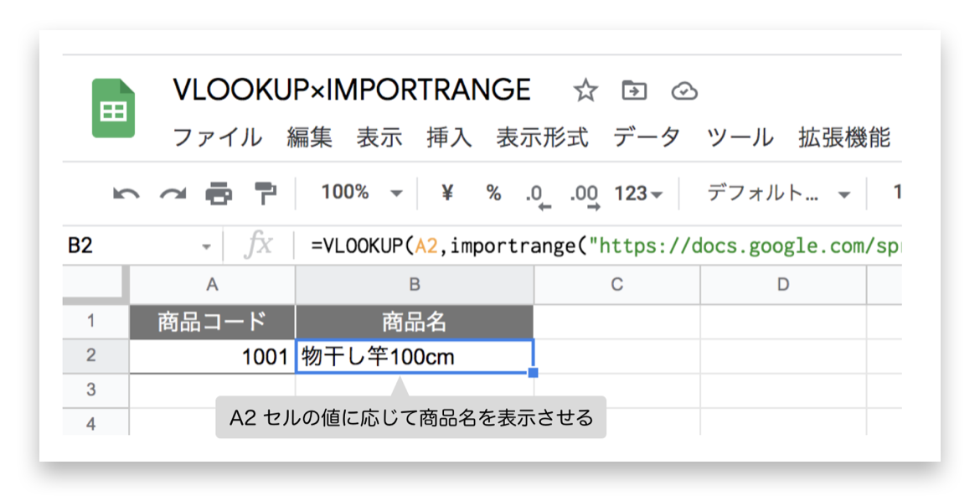Open the ファイル menu
Screen dimensions: 980x501
[217, 137]
